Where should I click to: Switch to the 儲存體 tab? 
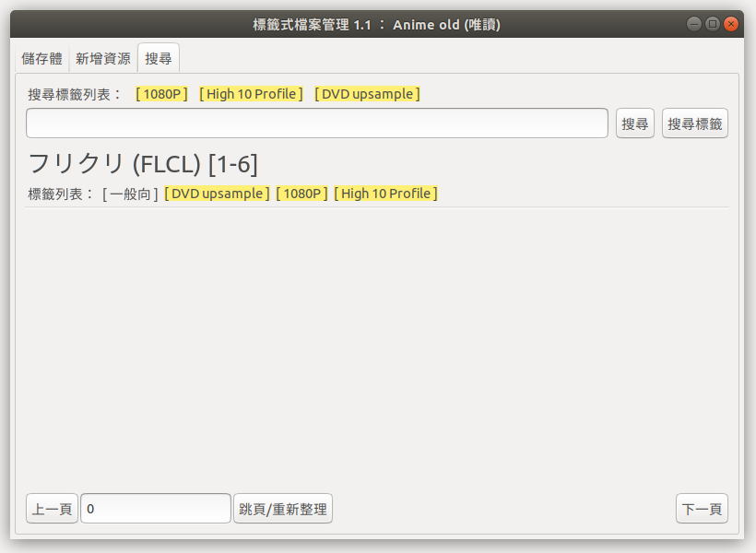[41, 59]
